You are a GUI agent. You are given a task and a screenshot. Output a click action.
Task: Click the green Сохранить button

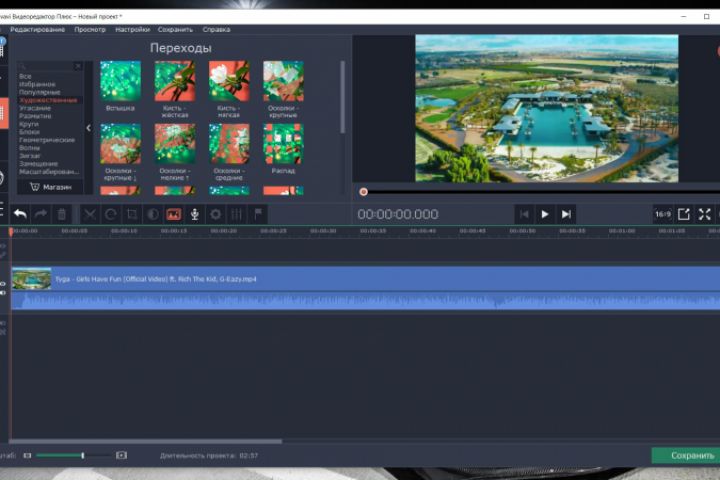click(686, 455)
